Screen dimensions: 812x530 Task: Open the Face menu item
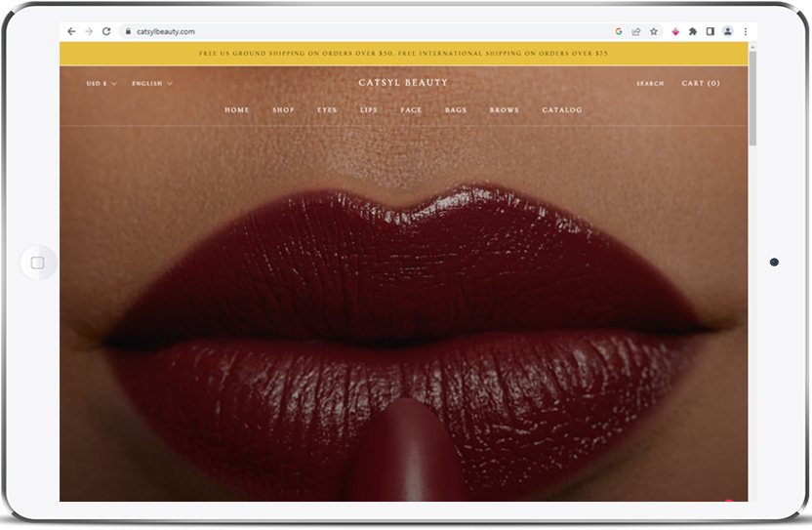tap(411, 110)
